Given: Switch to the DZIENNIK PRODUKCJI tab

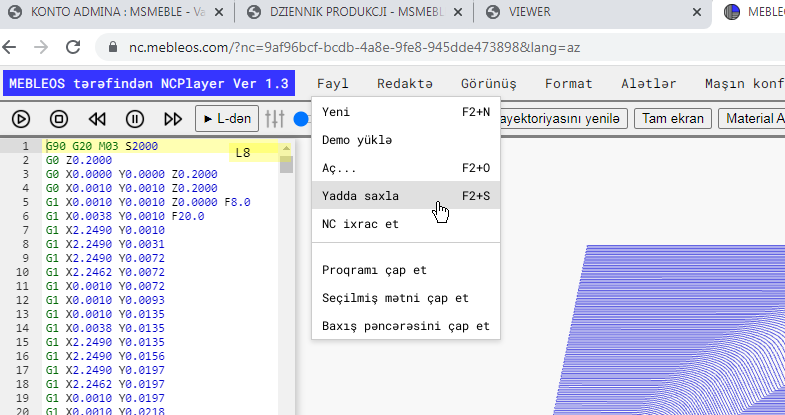Looking at the screenshot, I should [353, 13].
